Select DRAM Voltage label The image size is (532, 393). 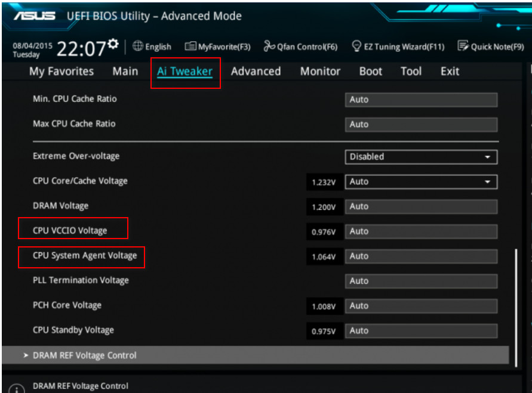tap(60, 206)
